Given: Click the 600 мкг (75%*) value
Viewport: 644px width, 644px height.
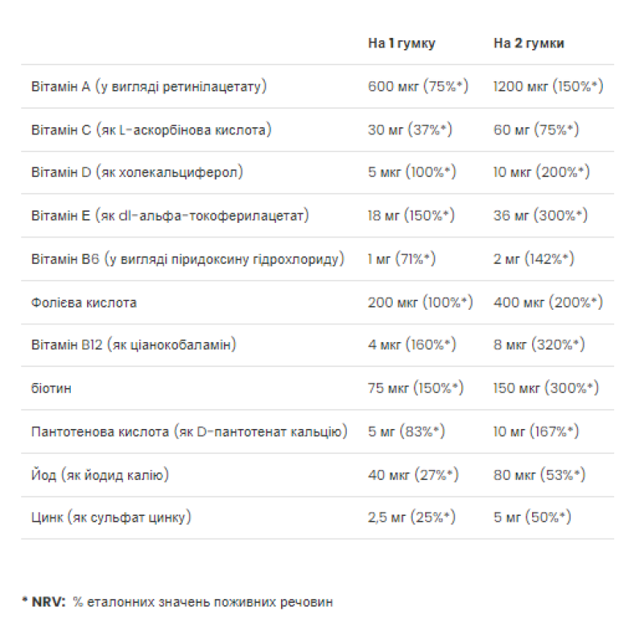Looking at the screenshot, I should tap(418, 87).
